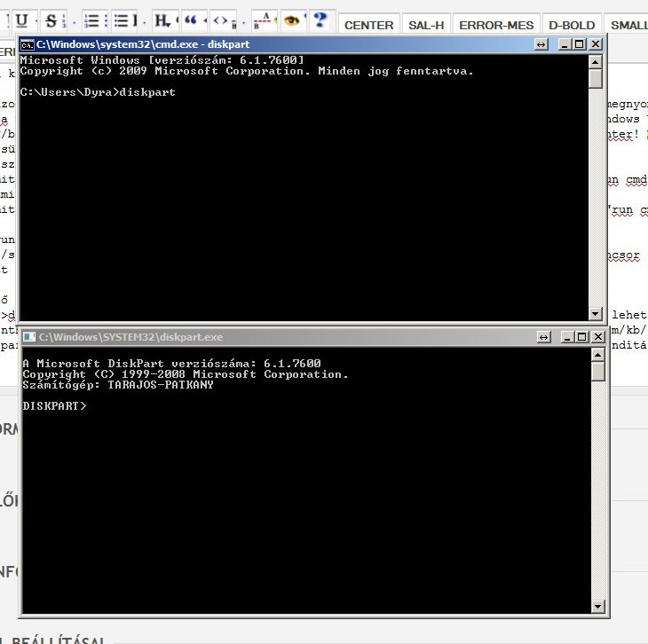Click the 'A Microsoft DiskPart verziószáma' line
Screen dimensions: 648x644
pyautogui.click(x=171, y=364)
